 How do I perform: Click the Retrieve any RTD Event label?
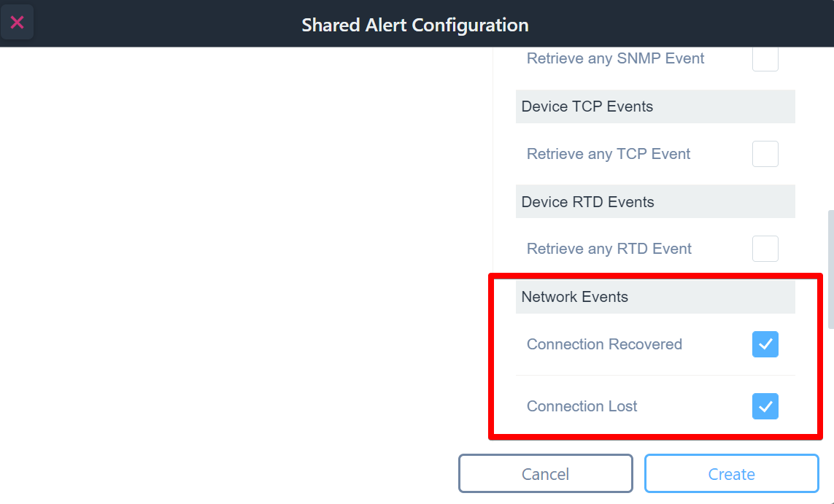point(609,249)
